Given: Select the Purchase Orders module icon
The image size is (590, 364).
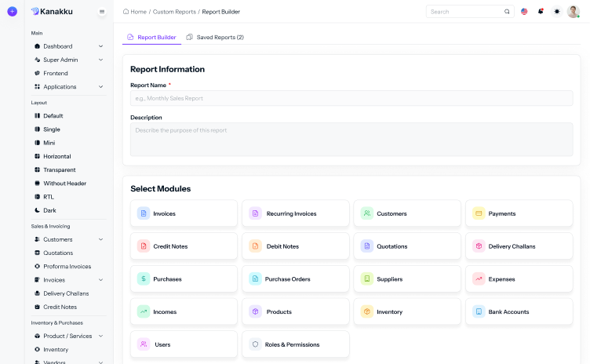Looking at the screenshot, I should point(255,278).
